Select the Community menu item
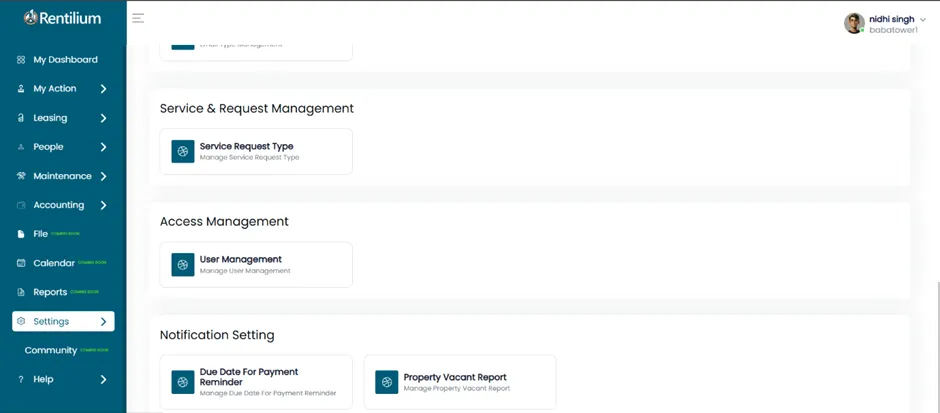940x413 pixels. (63, 351)
